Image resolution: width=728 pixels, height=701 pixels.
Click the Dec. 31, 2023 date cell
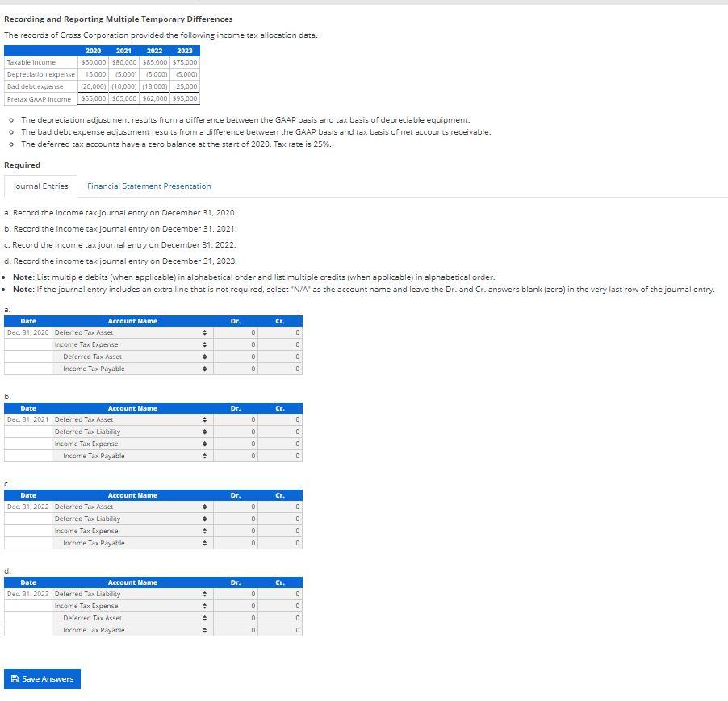(26, 594)
